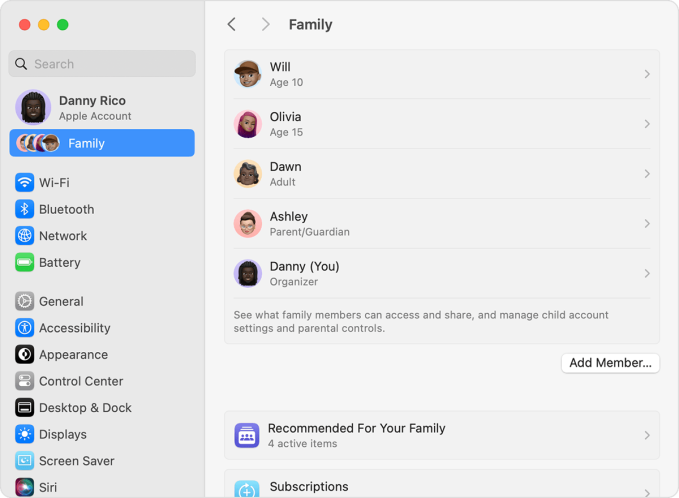Select the Appearance icon

click(25, 354)
